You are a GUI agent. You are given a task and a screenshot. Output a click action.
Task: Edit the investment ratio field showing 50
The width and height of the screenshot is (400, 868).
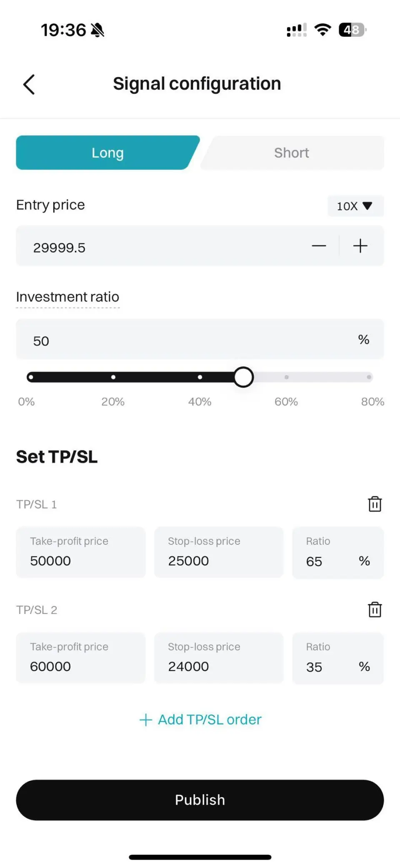(200, 340)
